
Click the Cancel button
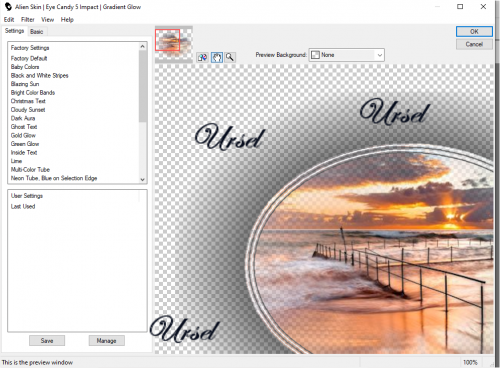(x=474, y=44)
